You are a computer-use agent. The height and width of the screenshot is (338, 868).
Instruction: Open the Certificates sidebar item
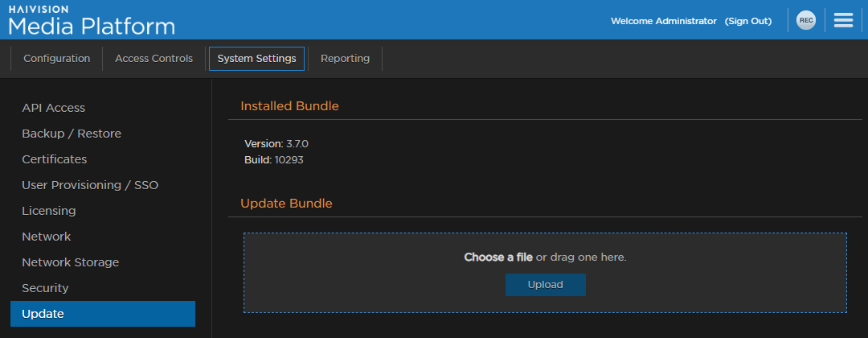coord(54,159)
